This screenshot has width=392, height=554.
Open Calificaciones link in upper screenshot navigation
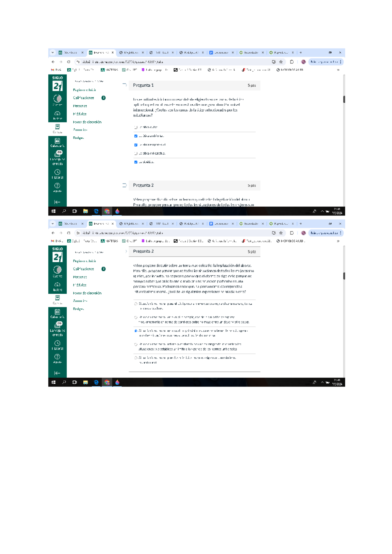84,98
